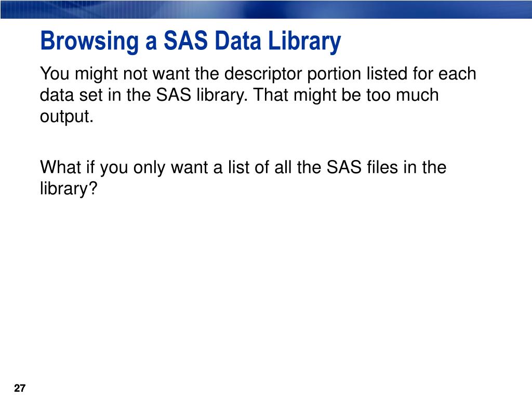Click the slide number 27
Image resolution: width=532 pixels, height=399 pixels.
20,388
